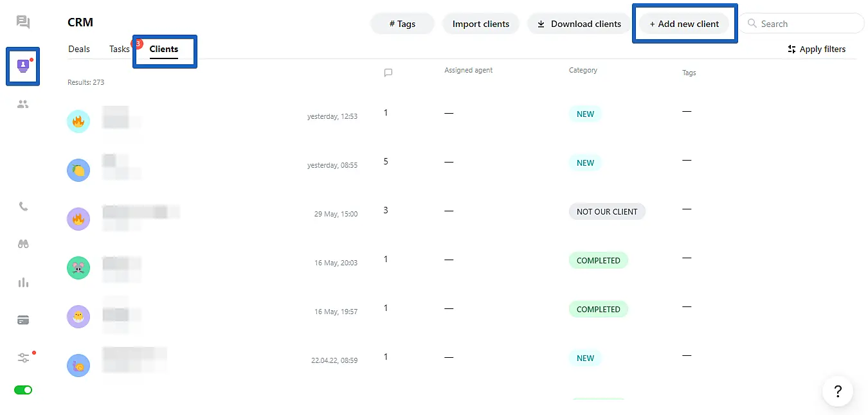Image resolution: width=868 pixels, height=415 pixels.
Task: Click the binoculars visitors icon
Action: pos(23,244)
